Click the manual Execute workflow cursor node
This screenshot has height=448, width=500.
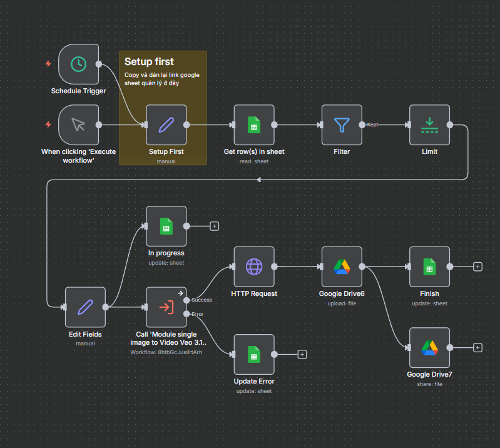click(x=78, y=125)
